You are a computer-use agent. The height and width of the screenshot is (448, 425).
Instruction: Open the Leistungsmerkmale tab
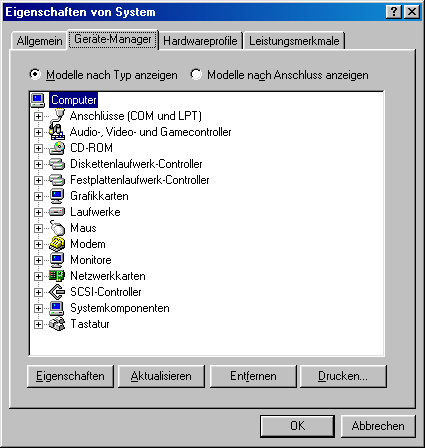coord(294,41)
